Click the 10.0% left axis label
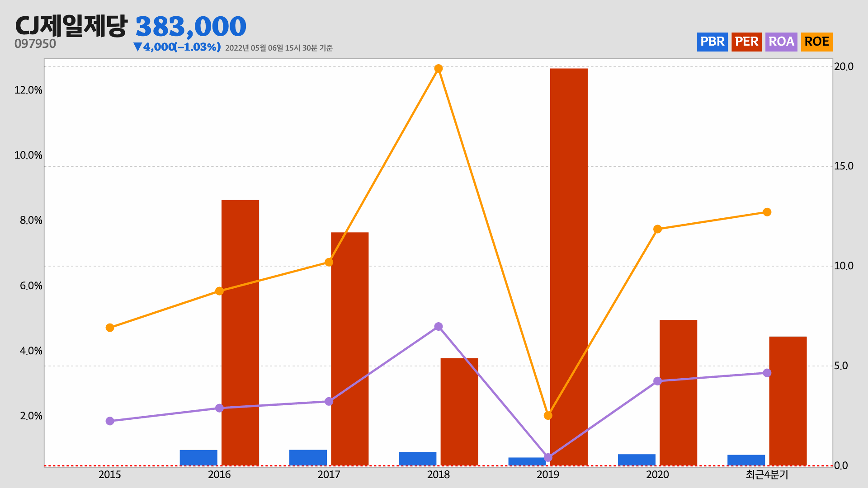The width and height of the screenshot is (868, 488). [28, 155]
